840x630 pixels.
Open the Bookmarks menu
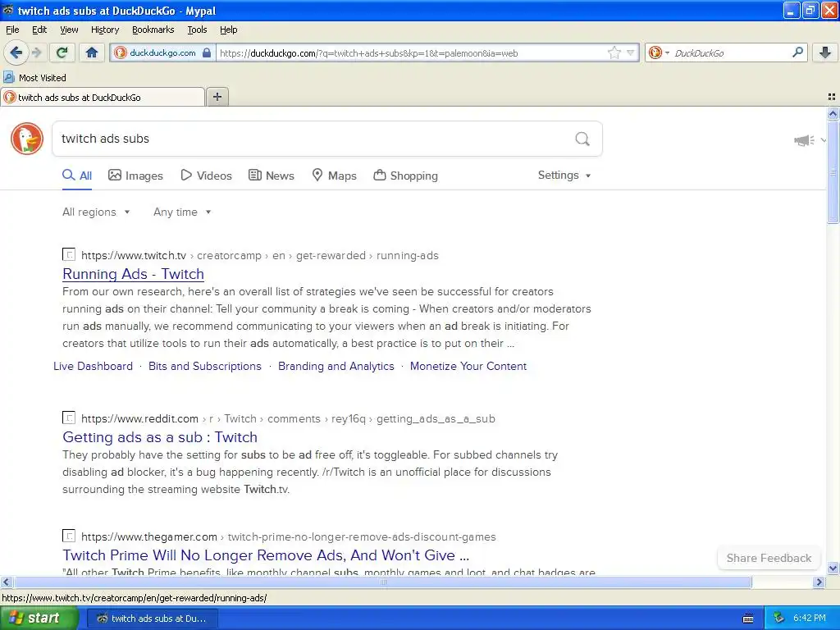(x=153, y=30)
